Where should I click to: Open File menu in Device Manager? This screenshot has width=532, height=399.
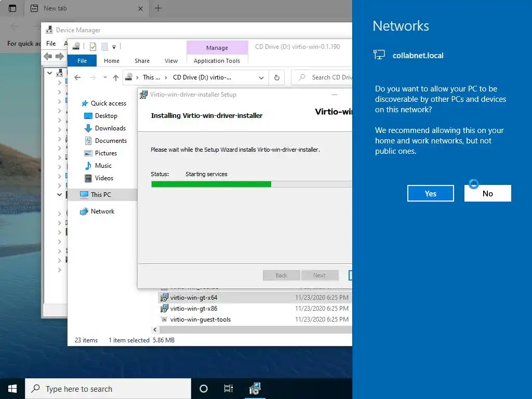(51, 44)
